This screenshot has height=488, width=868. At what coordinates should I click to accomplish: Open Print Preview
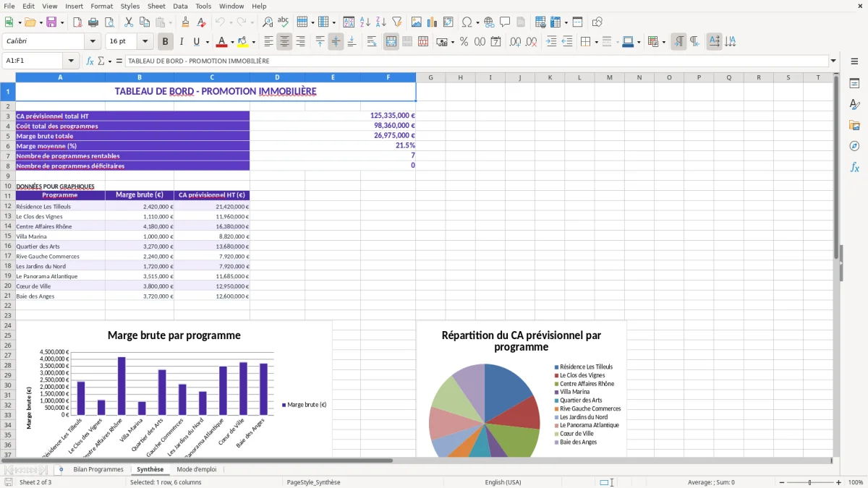pos(108,22)
